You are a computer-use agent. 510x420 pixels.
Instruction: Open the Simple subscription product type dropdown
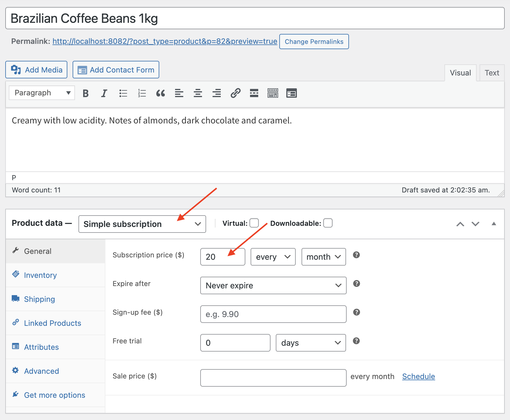(142, 224)
